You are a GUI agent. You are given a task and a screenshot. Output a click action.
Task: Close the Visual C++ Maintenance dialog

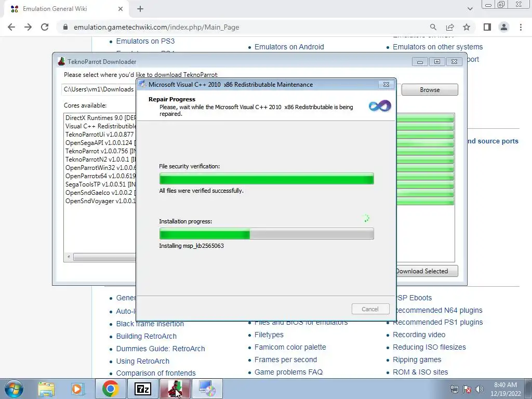tap(386, 85)
